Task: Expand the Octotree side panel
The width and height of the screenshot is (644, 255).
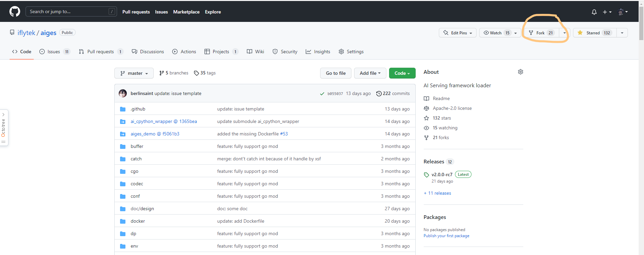Action: coord(4,128)
